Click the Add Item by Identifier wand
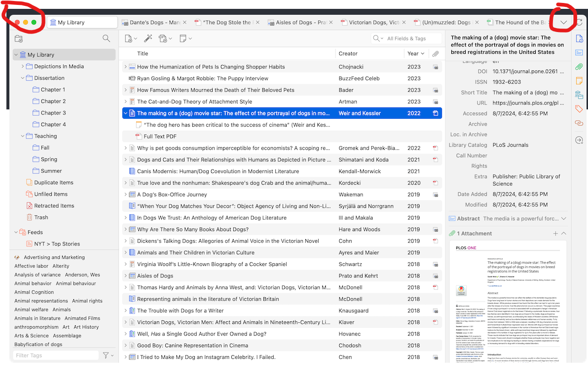Viewport: 588px width, 377px height. coord(148,38)
